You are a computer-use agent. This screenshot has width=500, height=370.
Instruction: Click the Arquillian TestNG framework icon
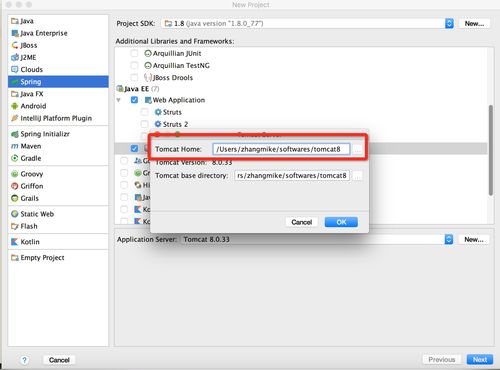pos(148,65)
